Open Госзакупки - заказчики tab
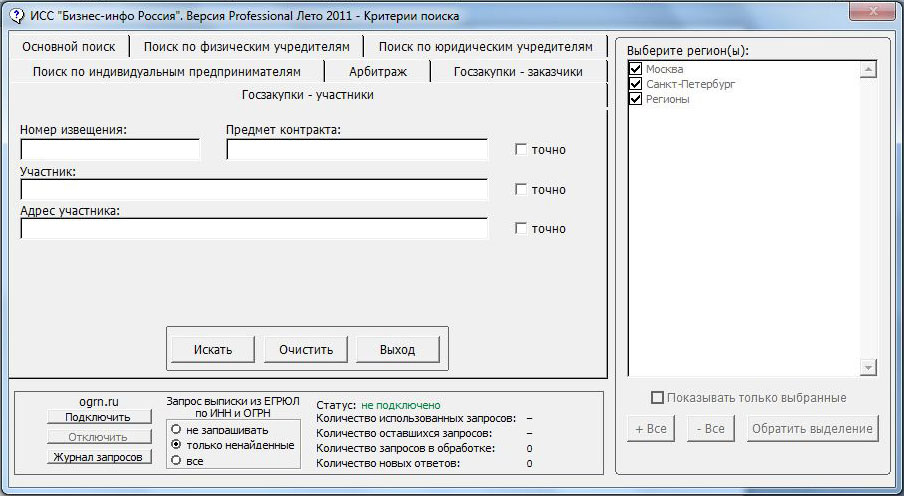The height and width of the screenshot is (496, 904). 517,71
